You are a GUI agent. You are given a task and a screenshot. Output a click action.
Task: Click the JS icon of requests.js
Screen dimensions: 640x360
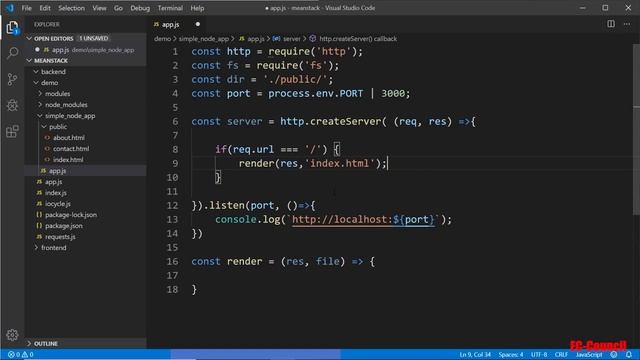click(39, 237)
